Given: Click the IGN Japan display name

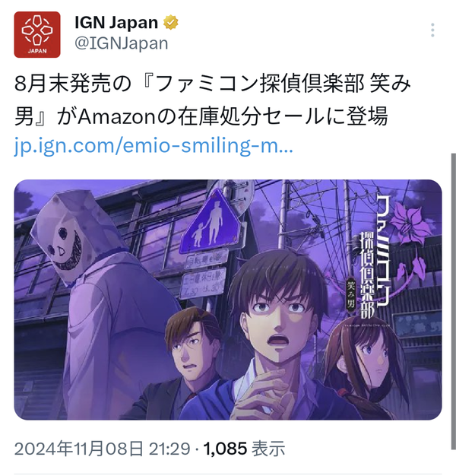Looking at the screenshot, I should coord(116,23).
